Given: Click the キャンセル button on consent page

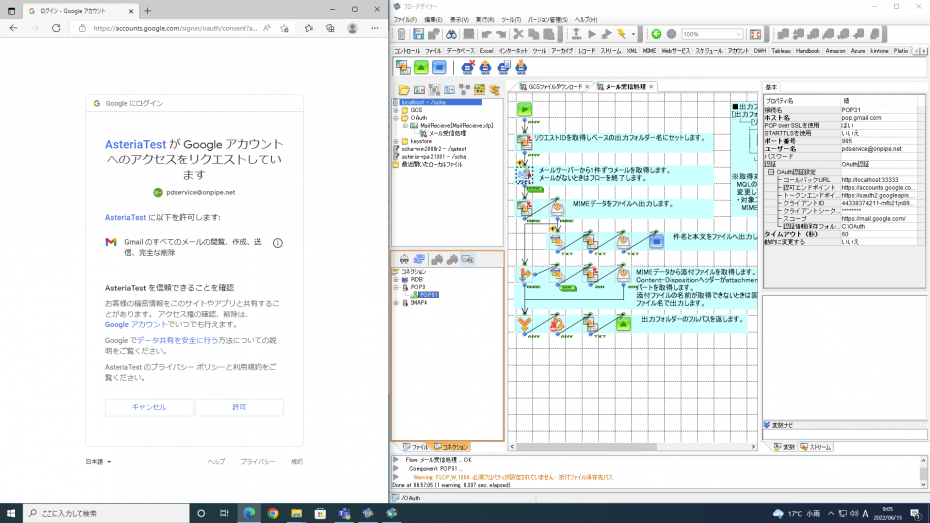Looking at the screenshot, I should [x=149, y=407].
